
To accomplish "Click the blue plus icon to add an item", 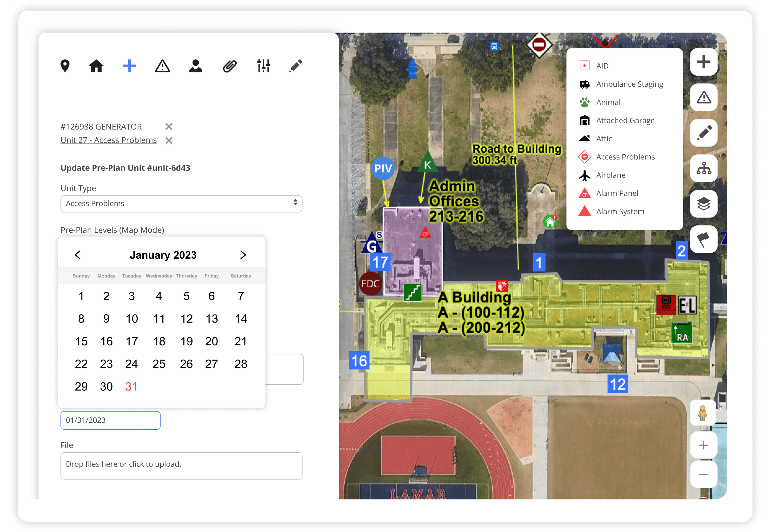I will [129, 66].
